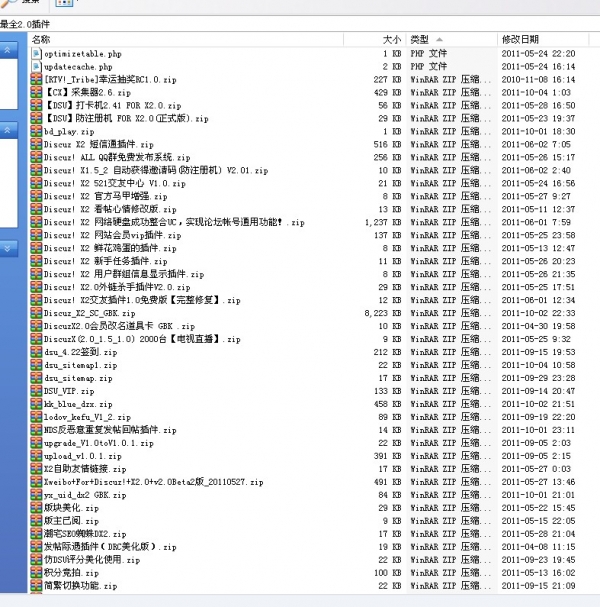The image size is (600, 607).
Task: Click the 最全2.0插件 folder title text
Action: pos(25,24)
